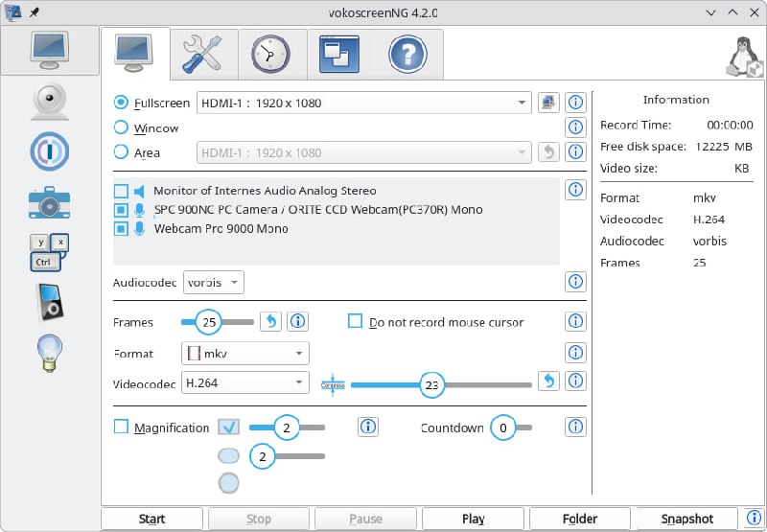This screenshot has width=767, height=532.
Task: Click the Countdown slider handle
Action: (x=503, y=428)
